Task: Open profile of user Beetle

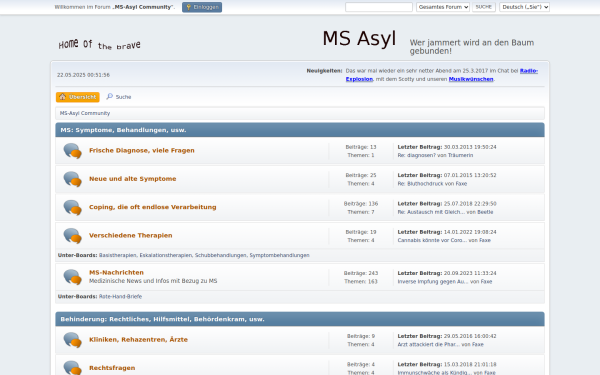Action: click(x=485, y=212)
